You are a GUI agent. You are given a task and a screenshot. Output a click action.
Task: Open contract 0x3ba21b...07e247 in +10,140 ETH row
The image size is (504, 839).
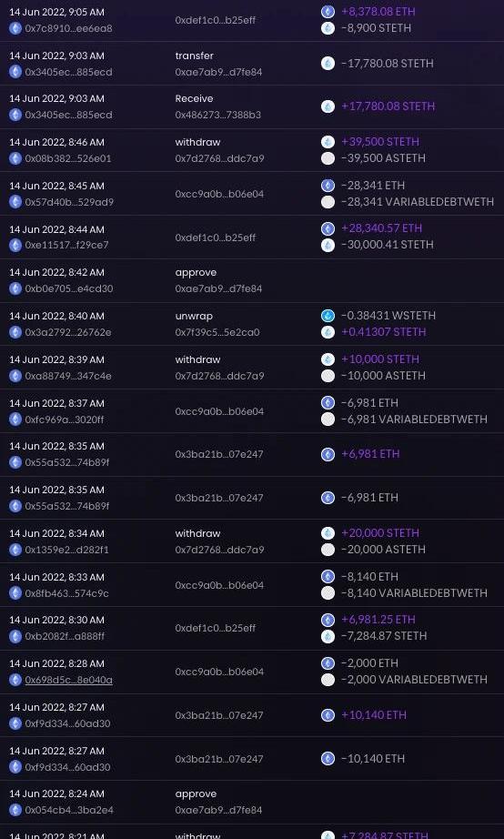click(x=219, y=715)
